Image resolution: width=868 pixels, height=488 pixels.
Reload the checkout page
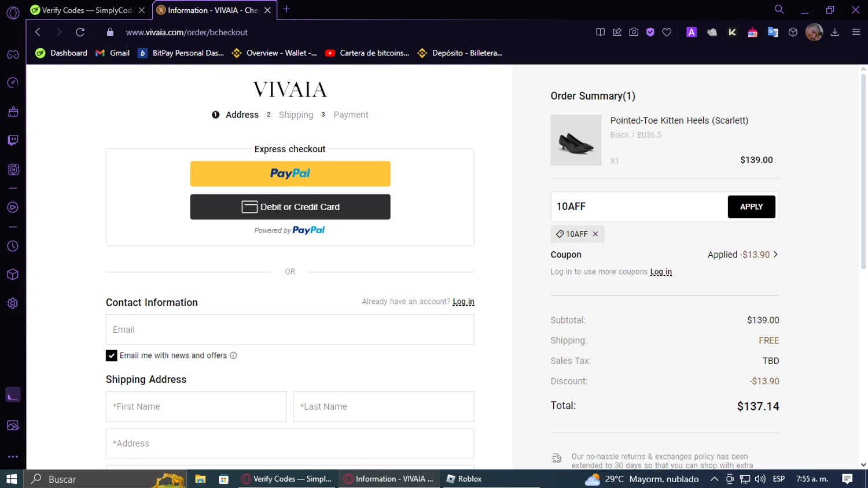pyautogui.click(x=80, y=32)
